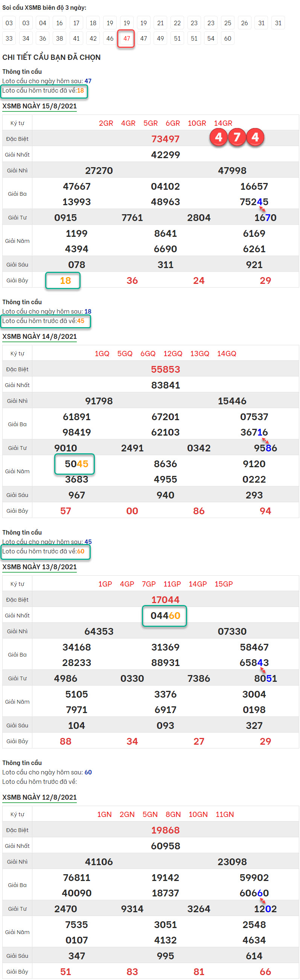Pick number 26 in the cầu list
The image size is (300, 980).
[x=245, y=23]
